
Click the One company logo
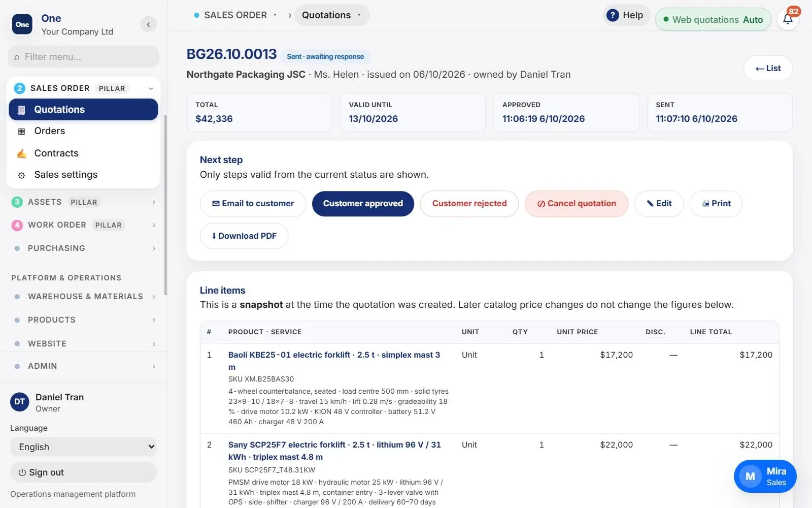22,24
